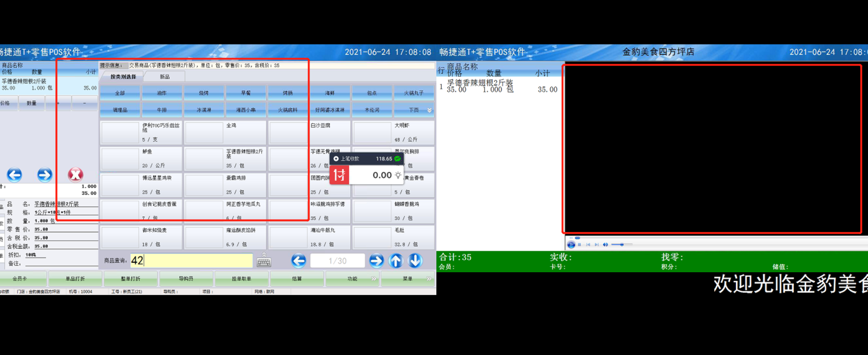The image size is (868, 355).
Task: Select the 早餐 category
Action: pyautogui.click(x=246, y=93)
